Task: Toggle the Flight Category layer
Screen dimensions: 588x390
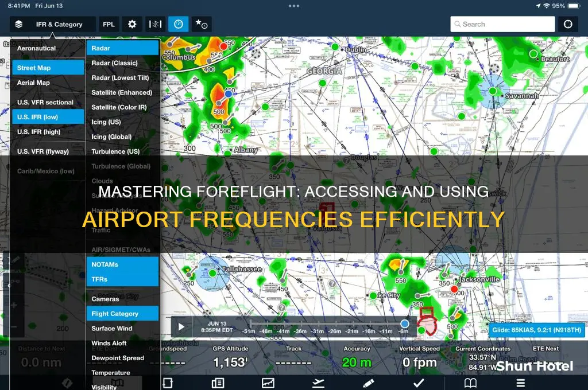Action: [122, 314]
